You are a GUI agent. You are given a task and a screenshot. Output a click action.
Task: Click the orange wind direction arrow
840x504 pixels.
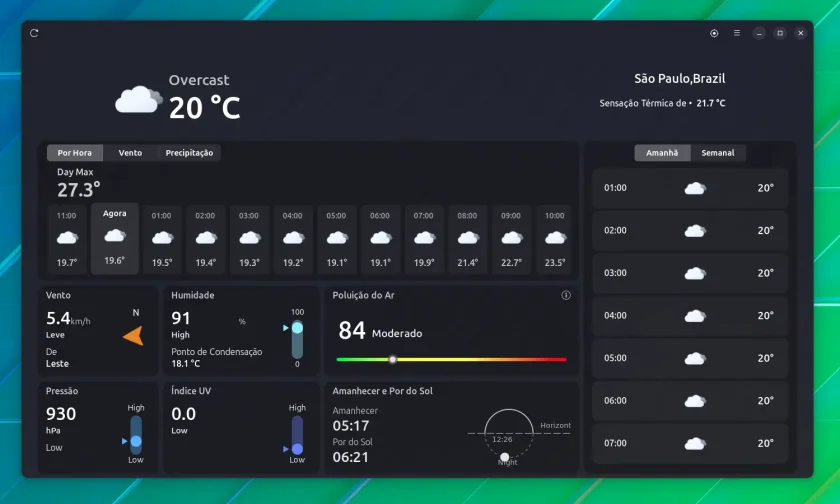133,336
